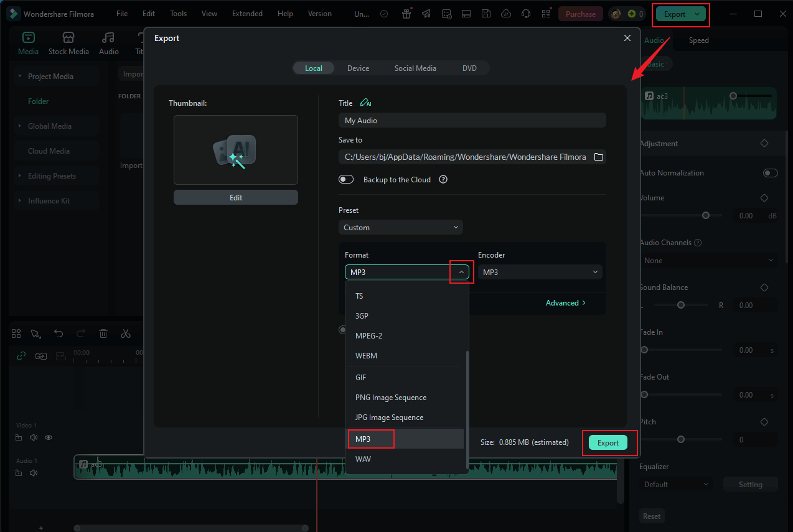The height and width of the screenshot is (532, 793).
Task: Enable the Auto Normalization toggle
Action: click(x=770, y=173)
